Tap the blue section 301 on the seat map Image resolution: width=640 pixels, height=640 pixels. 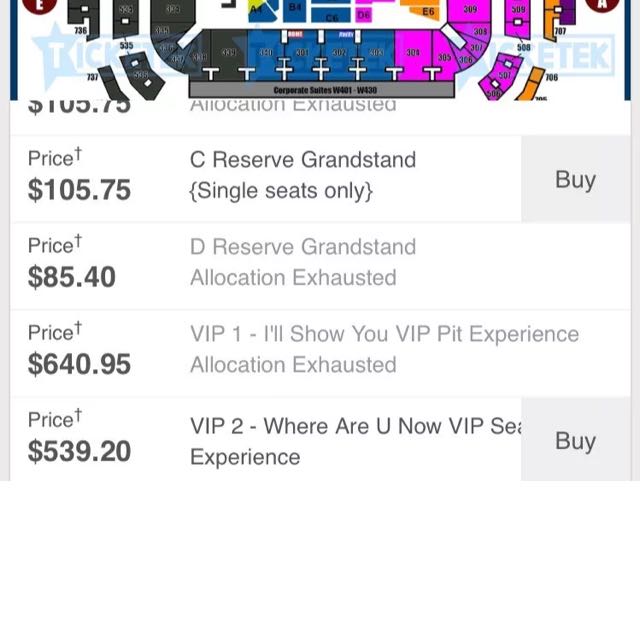(x=302, y=53)
